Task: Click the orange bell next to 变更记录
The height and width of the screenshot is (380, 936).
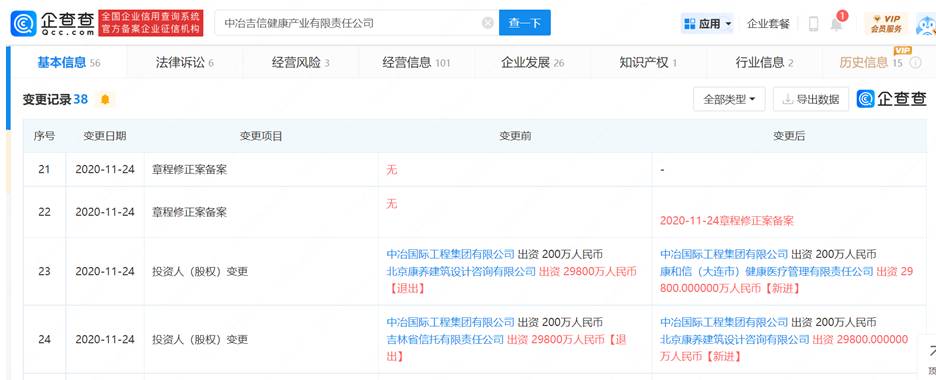Action: (105, 100)
